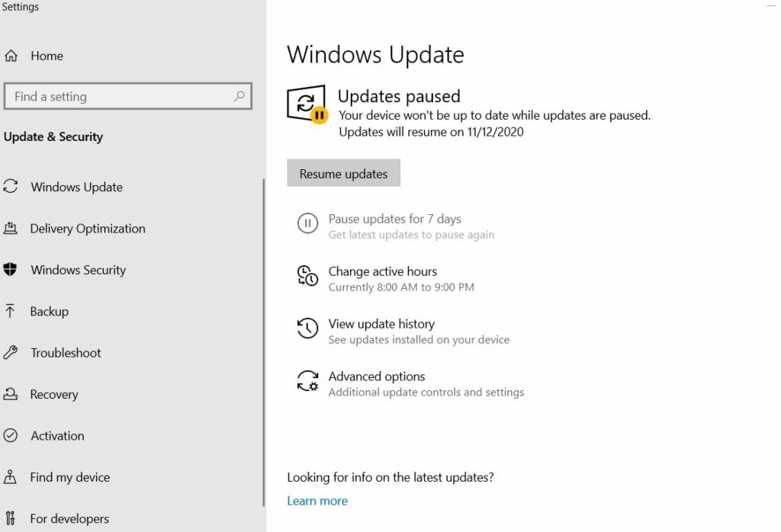Select Change active hours
The width and height of the screenshot is (781, 532).
point(382,271)
